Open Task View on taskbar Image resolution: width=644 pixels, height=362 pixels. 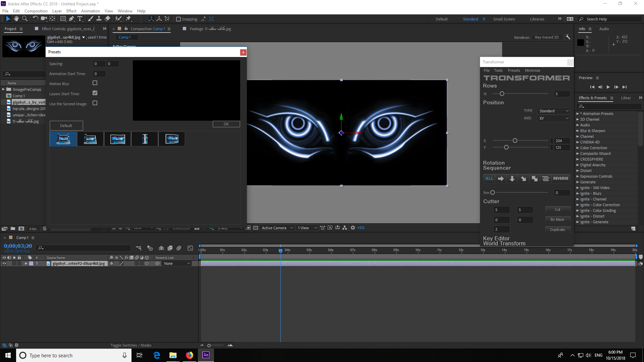pos(140,355)
